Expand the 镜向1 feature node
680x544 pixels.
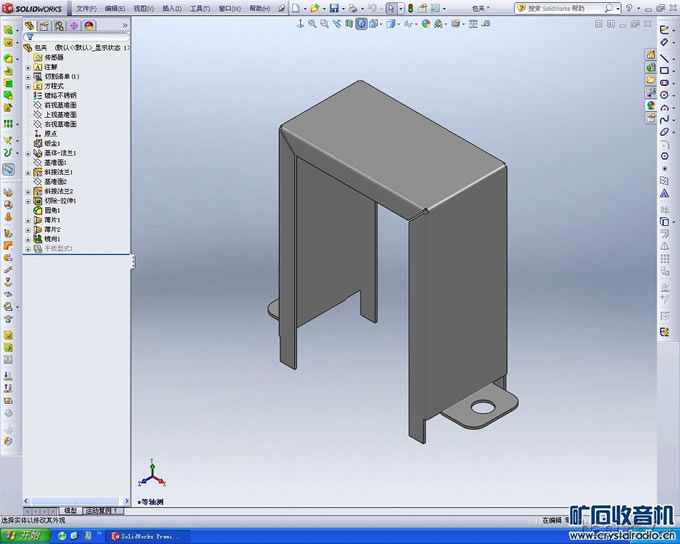(x=28, y=239)
